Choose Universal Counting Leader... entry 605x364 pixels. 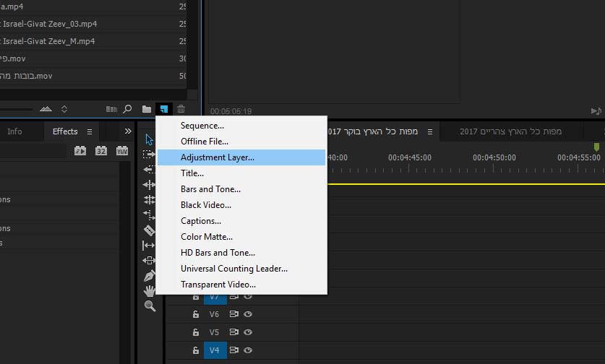pyautogui.click(x=241, y=269)
